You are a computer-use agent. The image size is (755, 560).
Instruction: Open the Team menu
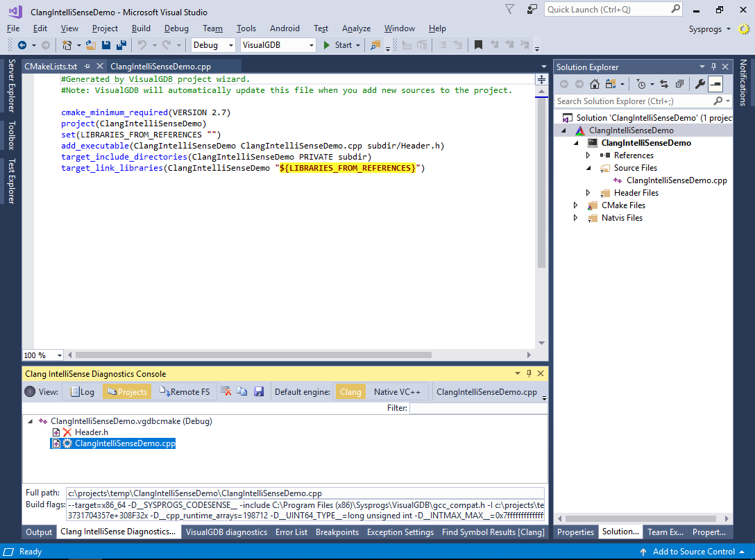[x=212, y=28]
